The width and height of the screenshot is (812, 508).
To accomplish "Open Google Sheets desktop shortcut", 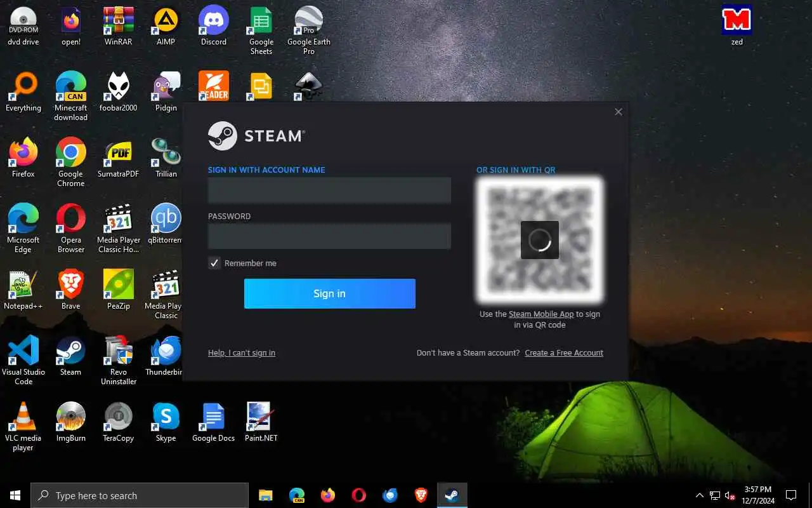I will point(261,30).
